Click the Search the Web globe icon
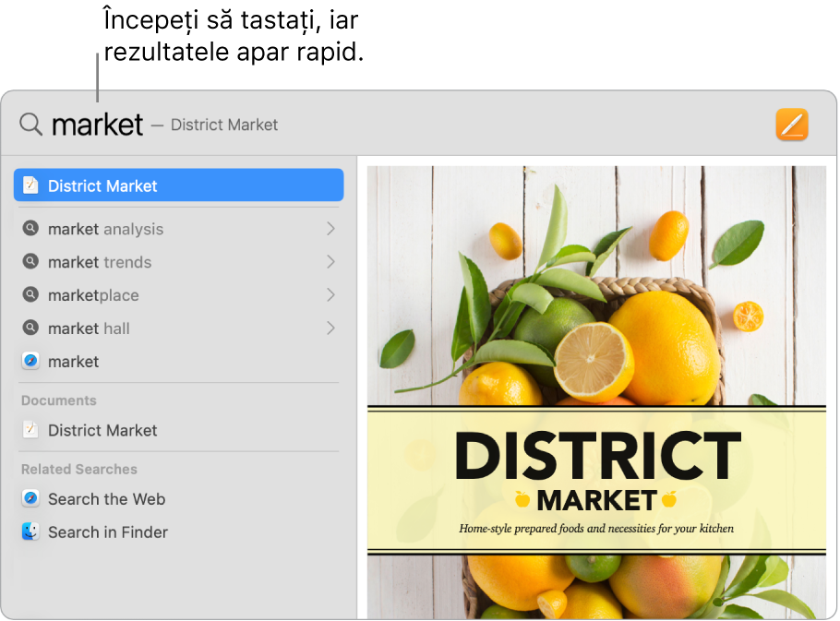The width and height of the screenshot is (840, 621). [x=29, y=498]
